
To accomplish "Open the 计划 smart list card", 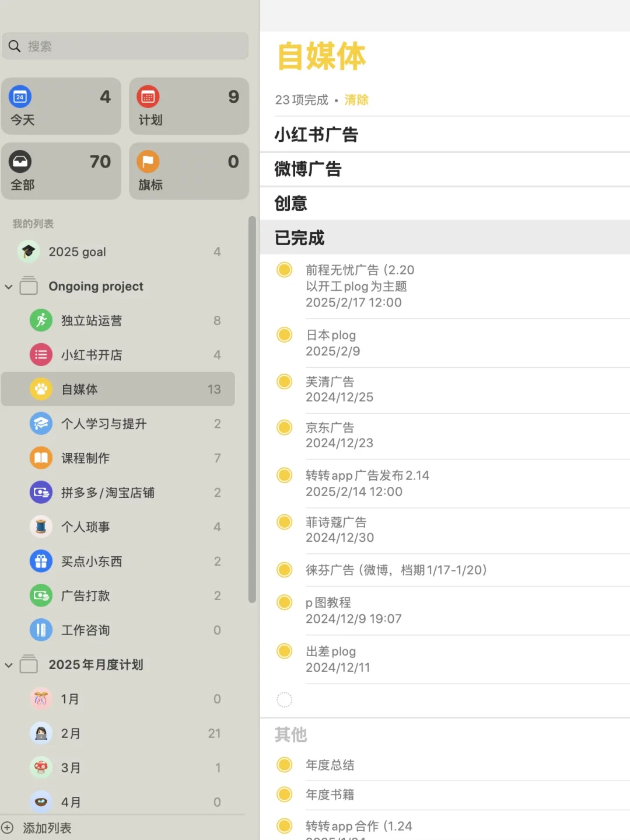I will [x=189, y=106].
